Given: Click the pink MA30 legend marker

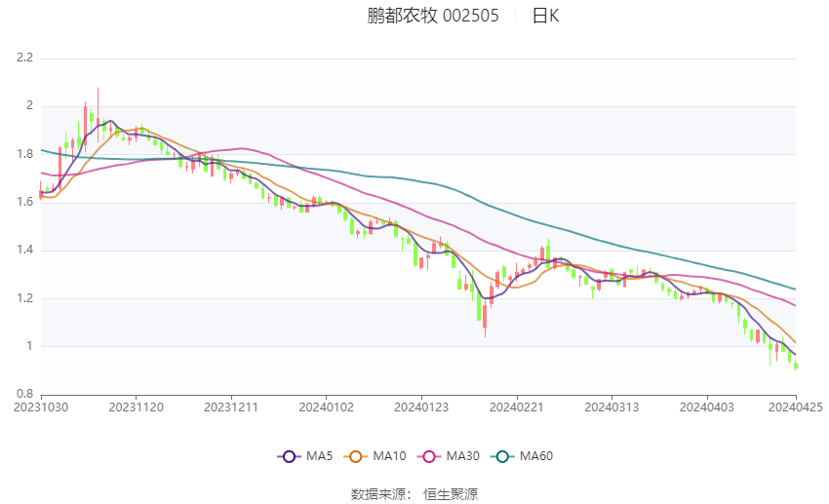Looking at the screenshot, I should tap(428, 456).
